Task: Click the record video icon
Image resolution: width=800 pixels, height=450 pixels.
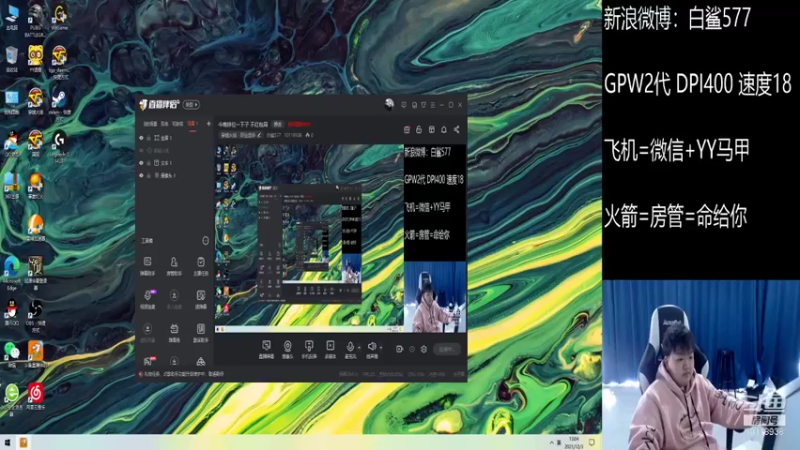Action: (x=399, y=349)
